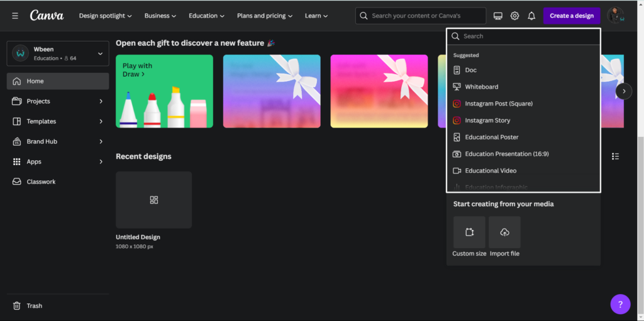Open the profile avatar menu

(x=616, y=16)
